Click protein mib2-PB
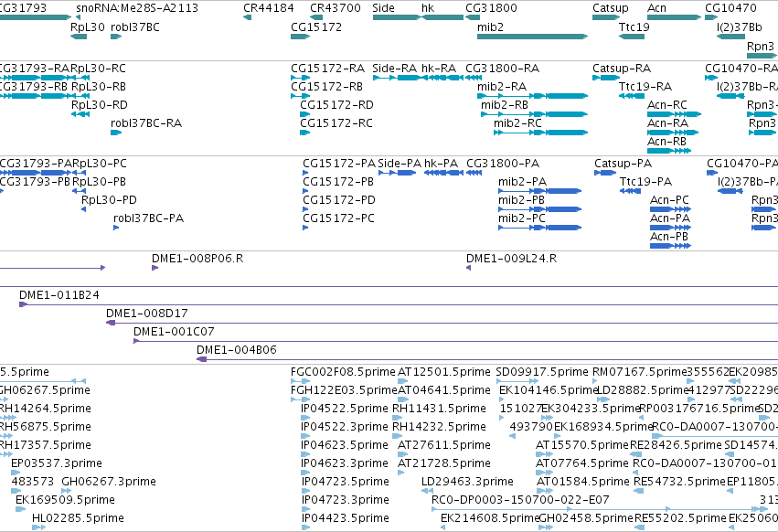 (539, 209)
